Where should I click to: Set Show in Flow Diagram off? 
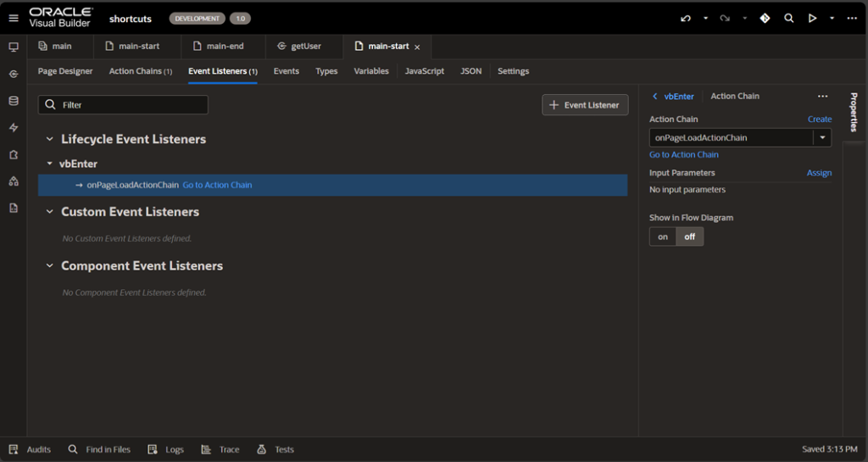[690, 237]
